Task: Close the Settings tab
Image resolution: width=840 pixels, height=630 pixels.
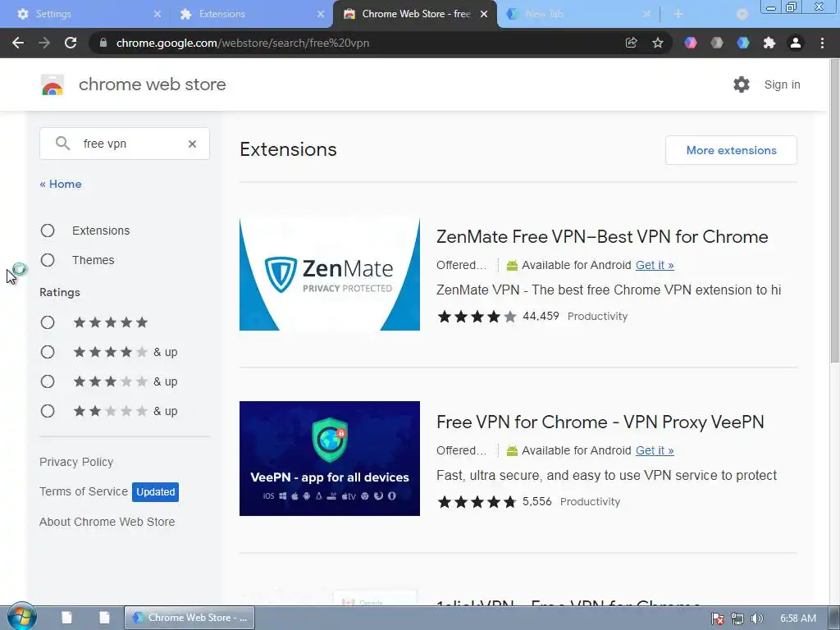Action: (157, 14)
